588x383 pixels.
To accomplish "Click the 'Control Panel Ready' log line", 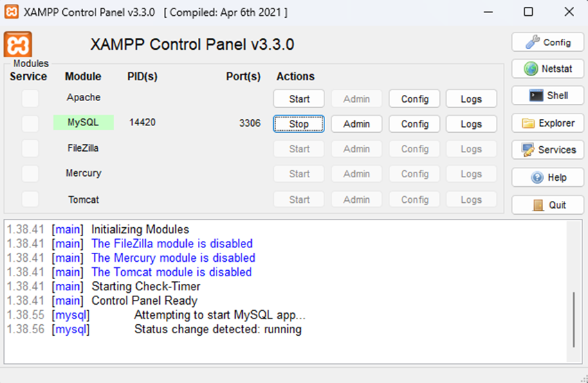I will point(145,301).
